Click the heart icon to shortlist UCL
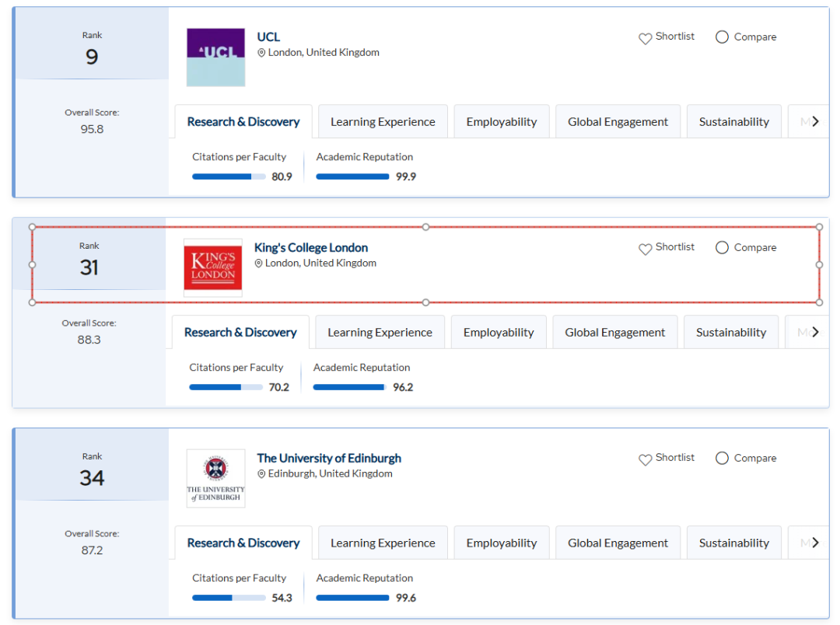 tap(645, 38)
